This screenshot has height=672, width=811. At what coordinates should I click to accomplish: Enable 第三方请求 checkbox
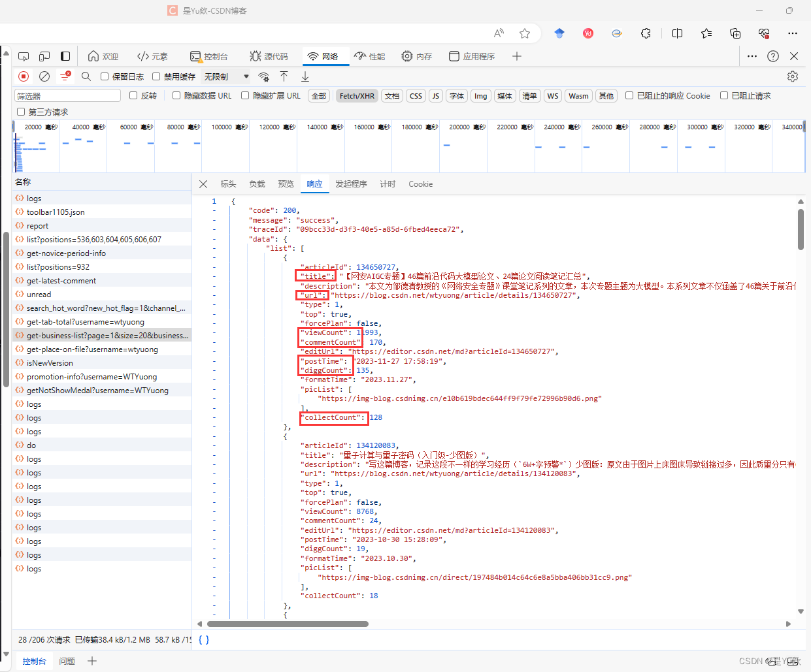pos(21,112)
